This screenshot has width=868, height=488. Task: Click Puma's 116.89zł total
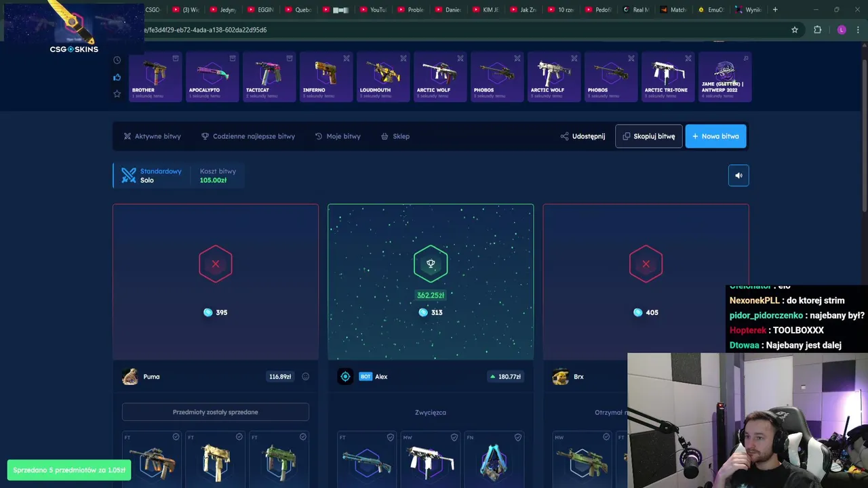(280, 377)
